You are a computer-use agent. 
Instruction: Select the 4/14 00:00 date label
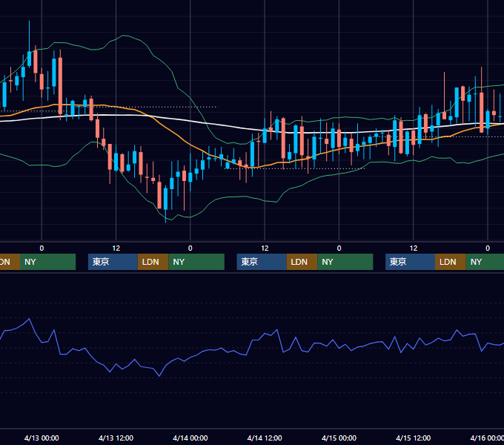(190, 438)
